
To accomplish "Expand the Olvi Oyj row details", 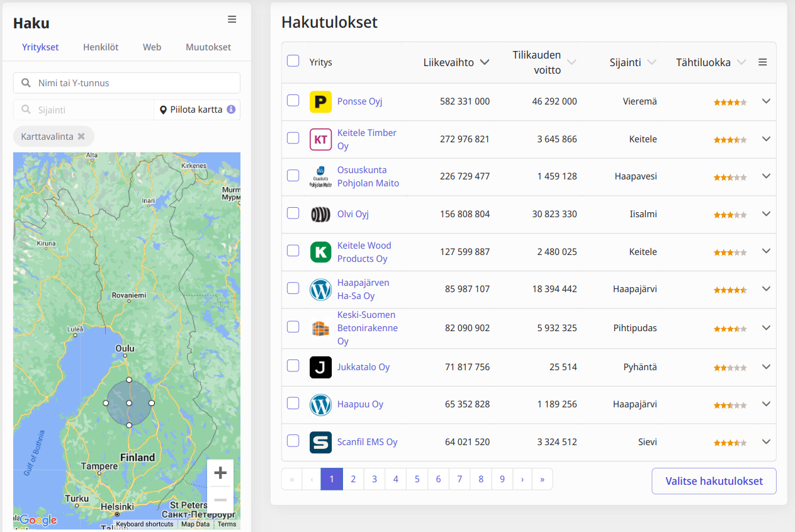I will [766, 213].
